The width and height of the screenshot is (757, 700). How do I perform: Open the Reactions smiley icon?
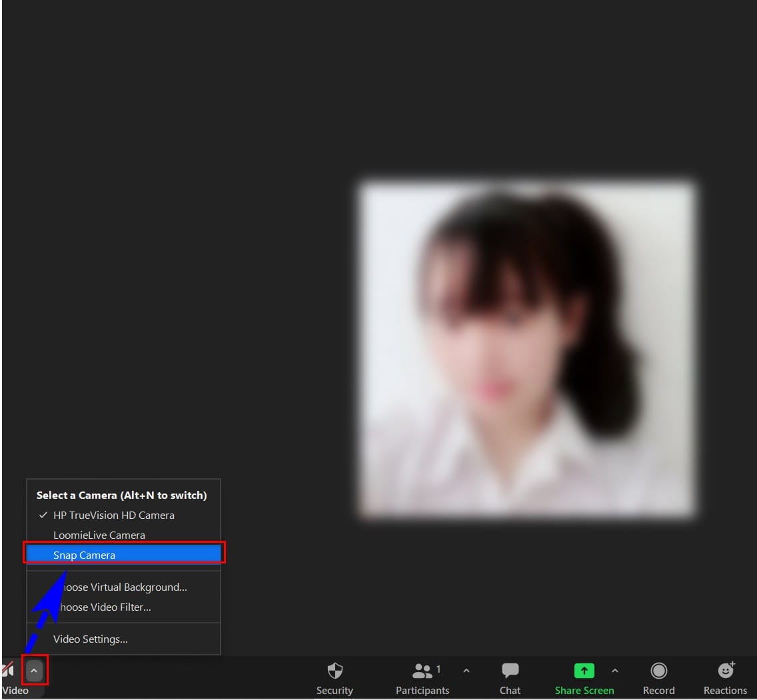point(726,670)
